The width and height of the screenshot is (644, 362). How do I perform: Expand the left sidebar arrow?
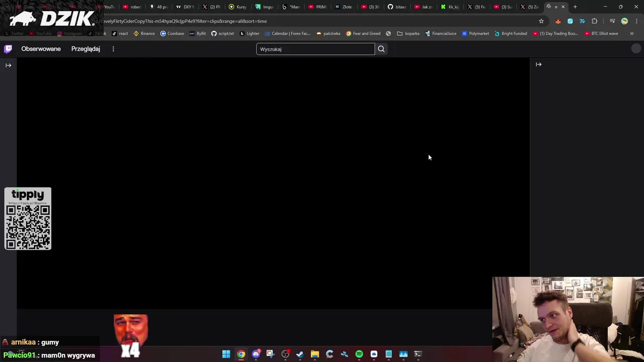(x=8, y=65)
